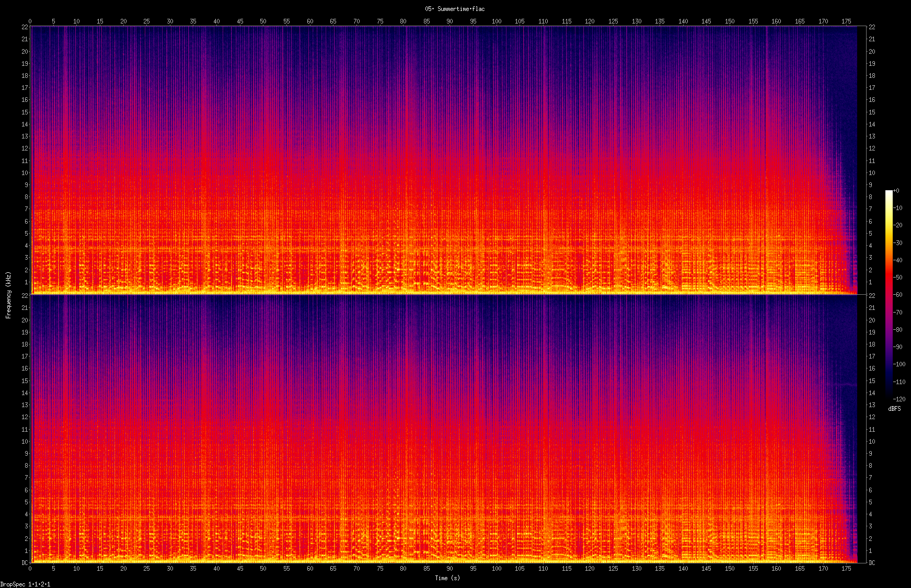
Task: Click 5 kHz label on upper channel's right axis
Action: pyautogui.click(x=871, y=234)
